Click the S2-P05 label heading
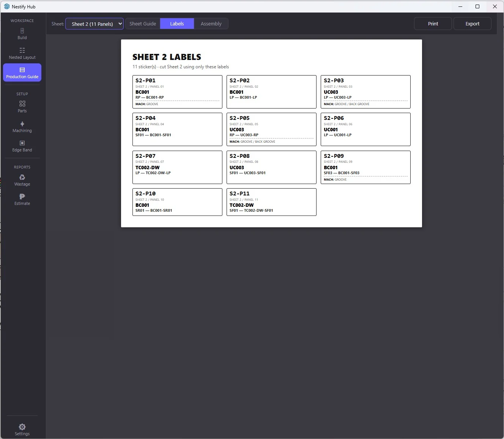504x439 pixels. coord(239,118)
